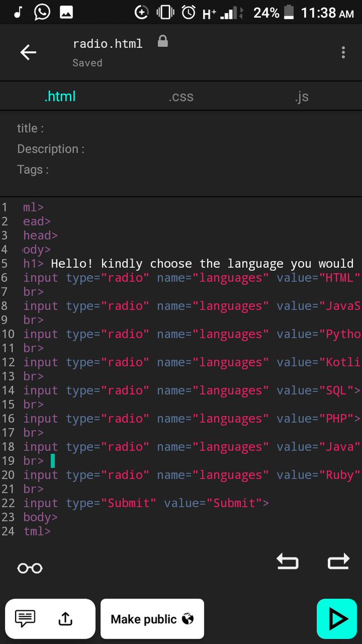Tap the vibrate mode status icon
Image resolution: width=362 pixels, height=644 pixels.
tap(165, 12)
